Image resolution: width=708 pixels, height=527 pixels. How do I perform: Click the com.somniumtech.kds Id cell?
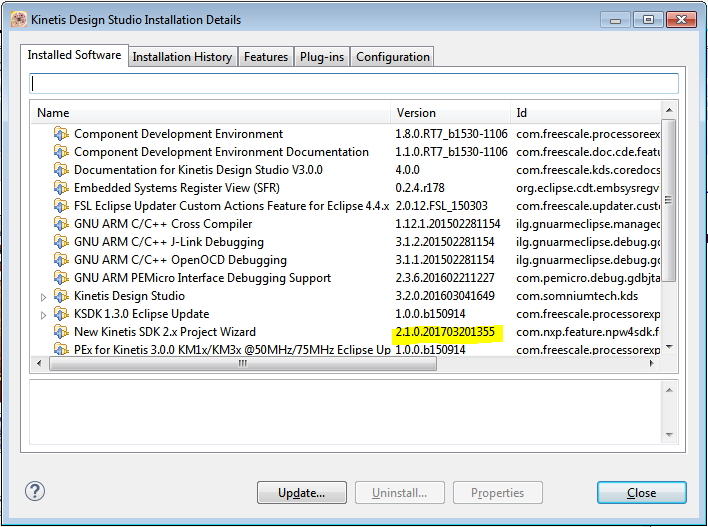[577, 296]
